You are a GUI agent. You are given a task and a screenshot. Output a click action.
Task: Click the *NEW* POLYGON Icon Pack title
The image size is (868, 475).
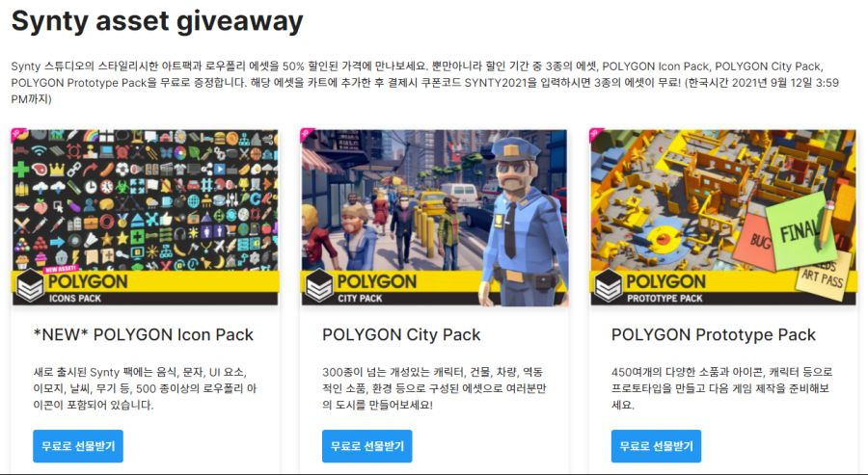coord(144,334)
